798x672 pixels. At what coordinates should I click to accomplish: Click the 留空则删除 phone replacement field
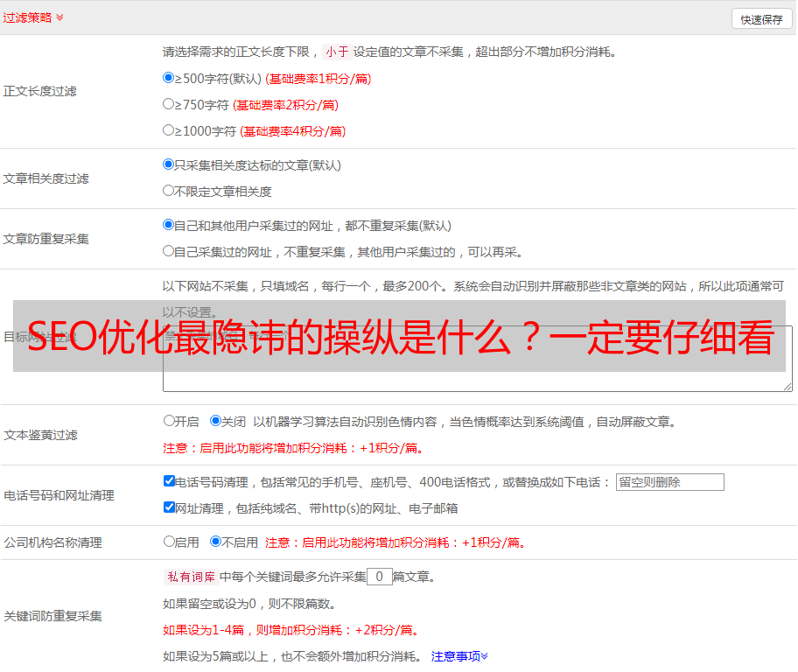(669, 482)
